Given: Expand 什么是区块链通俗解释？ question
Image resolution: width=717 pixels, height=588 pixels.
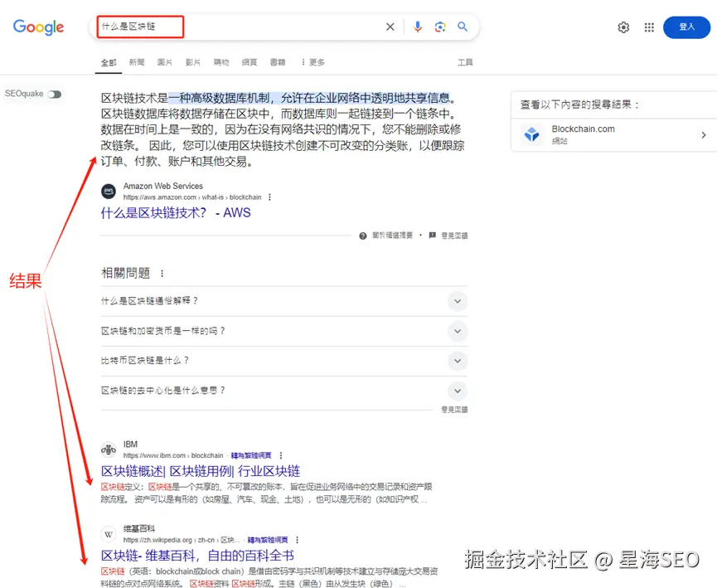Looking at the screenshot, I should pyautogui.click(x=284, y=301).
